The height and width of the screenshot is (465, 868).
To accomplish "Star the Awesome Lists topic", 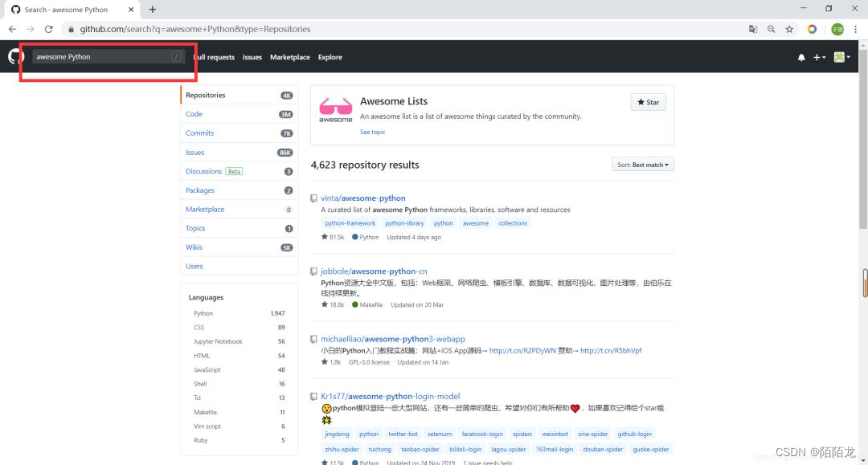I will pos(649,102).
